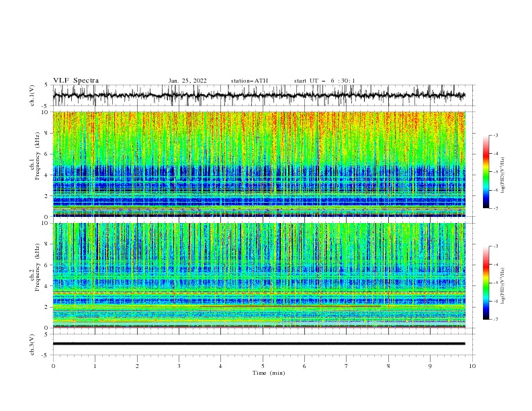The image size is (532, 411).
Task: Click the date "Jan. 25, 2022"
Action: (187, 81)
